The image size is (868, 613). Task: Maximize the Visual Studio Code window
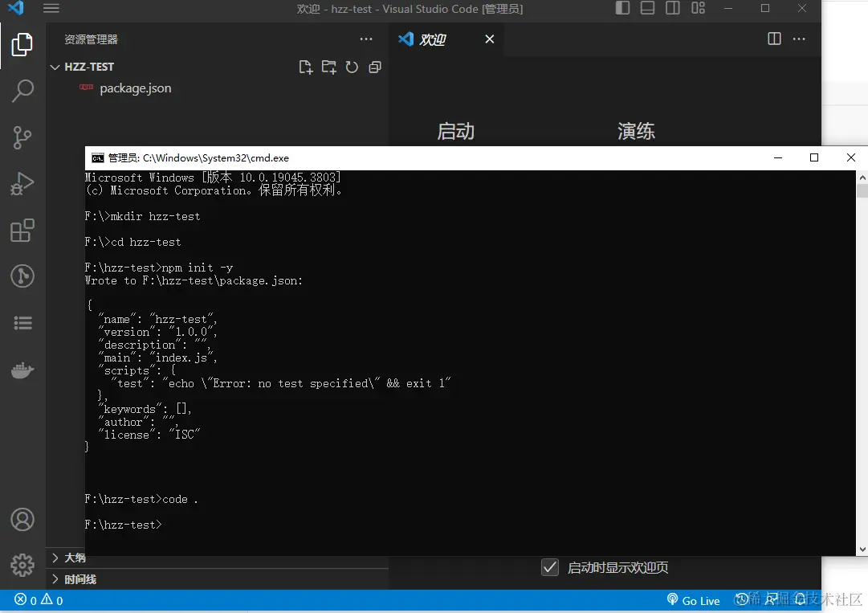[765, 8]
